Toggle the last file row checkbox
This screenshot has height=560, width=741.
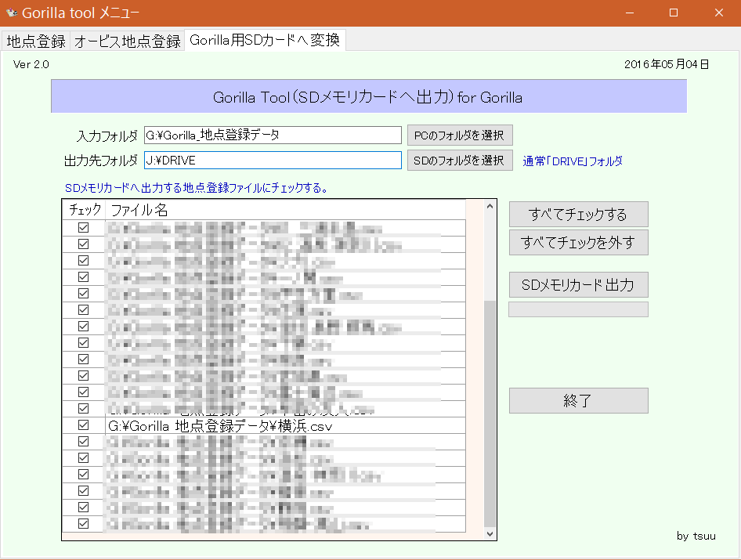click(84, 524)
